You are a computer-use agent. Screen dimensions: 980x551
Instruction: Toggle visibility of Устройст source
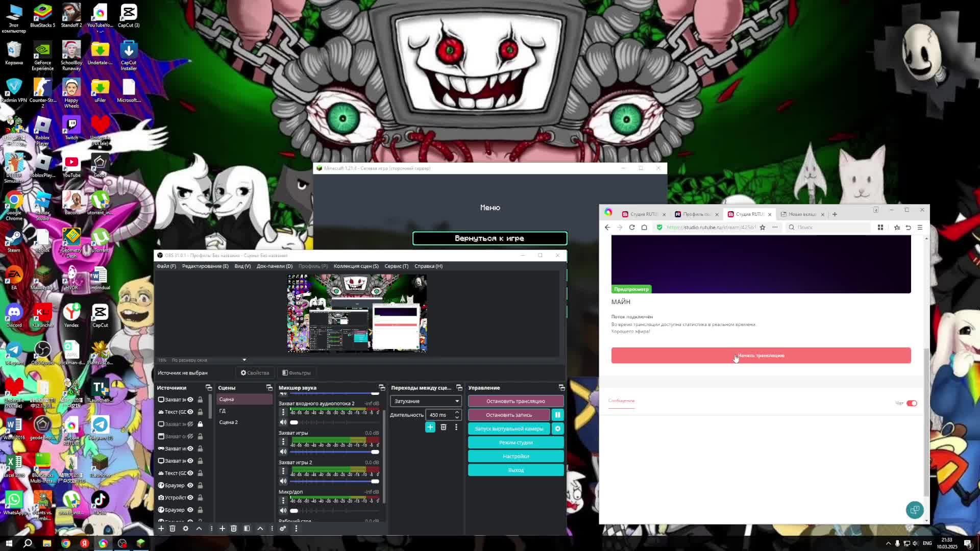[x=190, y=497]
